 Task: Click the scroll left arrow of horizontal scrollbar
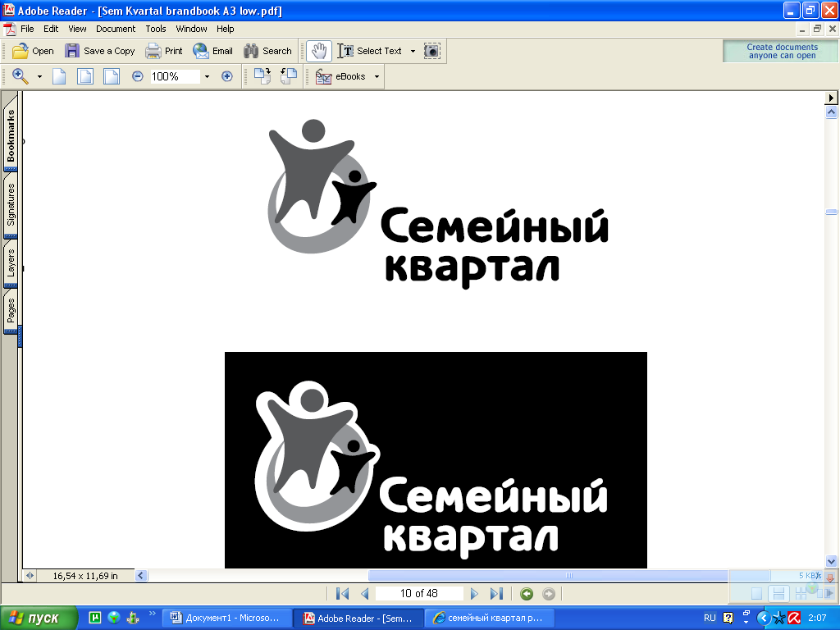tap(141, 576)
